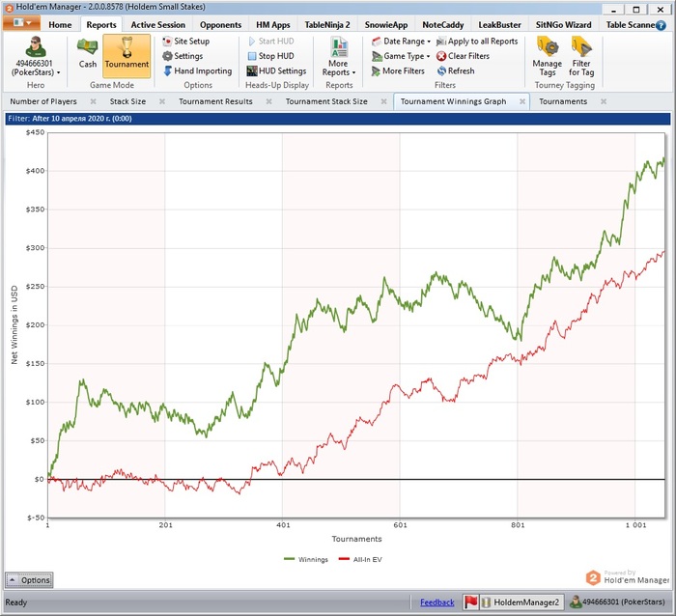The height and width of the screenshot is (616, 676).
Task: Switch to Number of Players report tab
Action: [x=43, y=101]
